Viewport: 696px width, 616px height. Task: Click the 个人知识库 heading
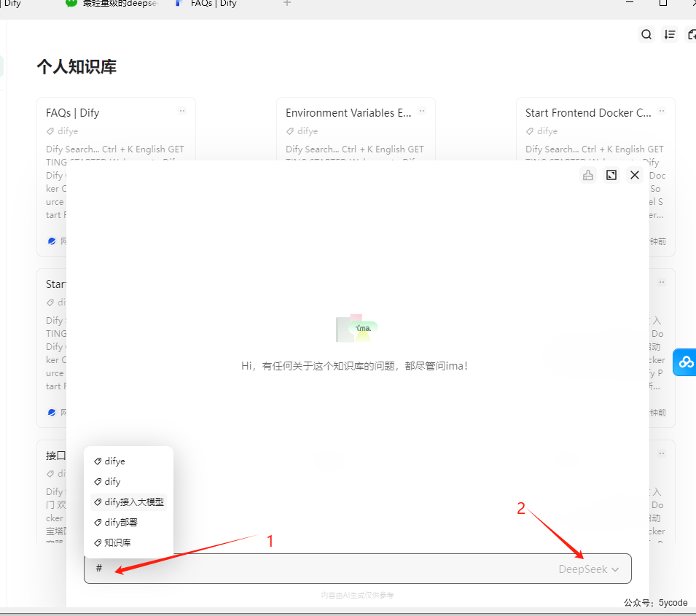tap(77, 66)
